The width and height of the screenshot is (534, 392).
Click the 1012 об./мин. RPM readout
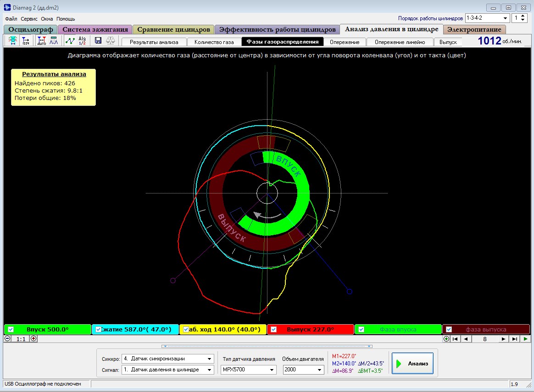pyautogui.click(x=500, y=41)
